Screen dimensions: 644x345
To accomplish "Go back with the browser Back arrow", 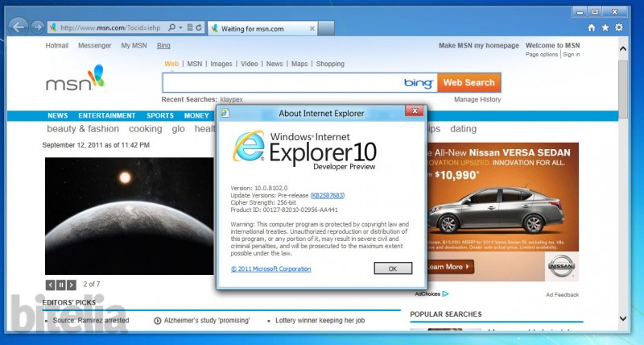I will [19, 27].
